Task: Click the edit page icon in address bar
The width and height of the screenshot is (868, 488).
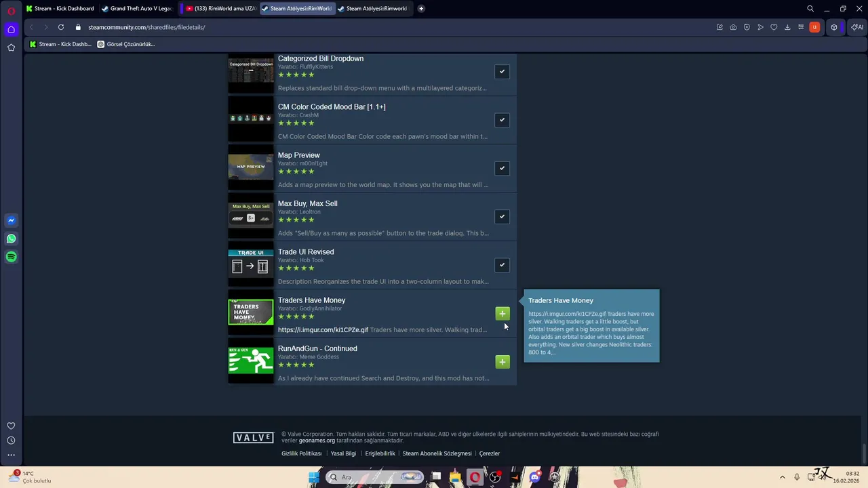Action: (719, 27)
